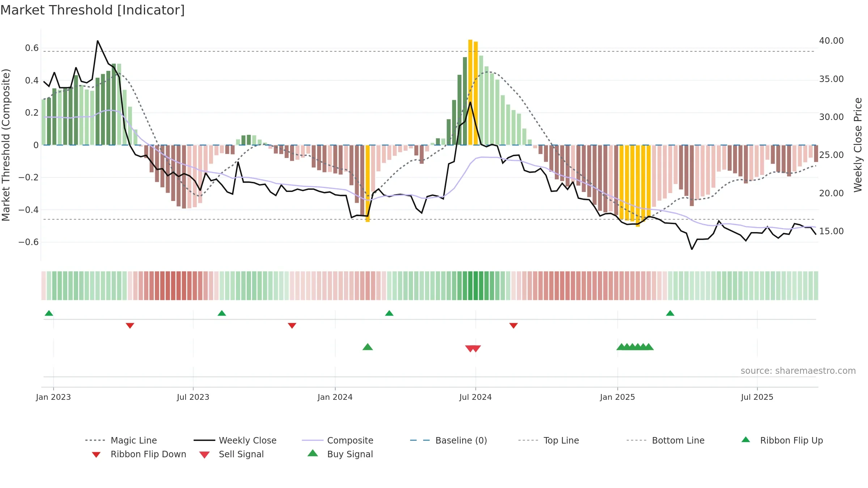Click the 0 baseline axis tick
868x488 pixels.
click(x=36, y=145)
